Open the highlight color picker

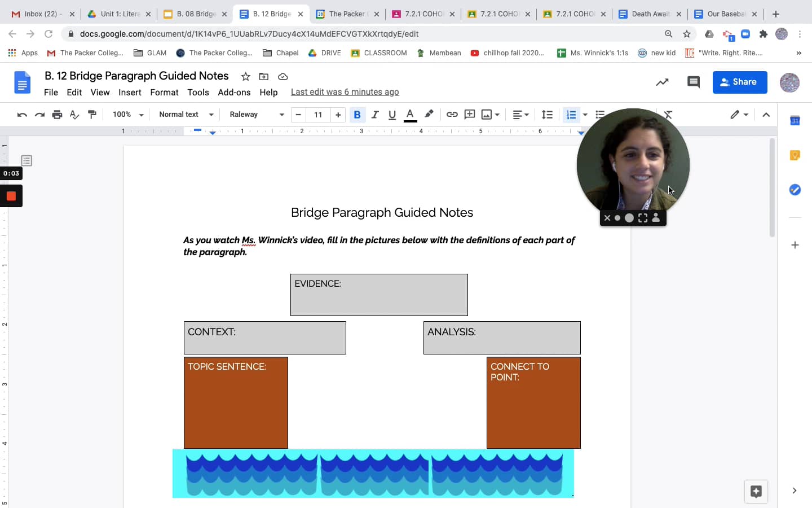tap(429, 115)
